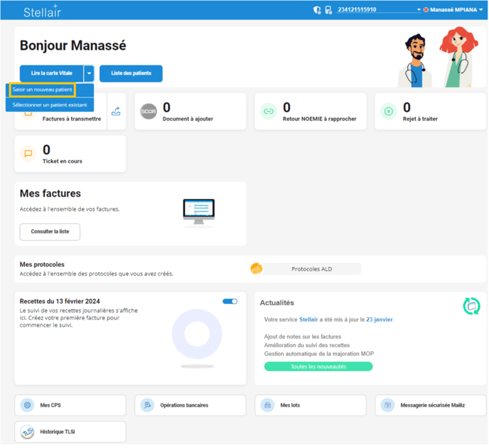The image size is (489, 448).
Task: Click the Retour NOEMIE link icon
Action: [x=268, y=111]
